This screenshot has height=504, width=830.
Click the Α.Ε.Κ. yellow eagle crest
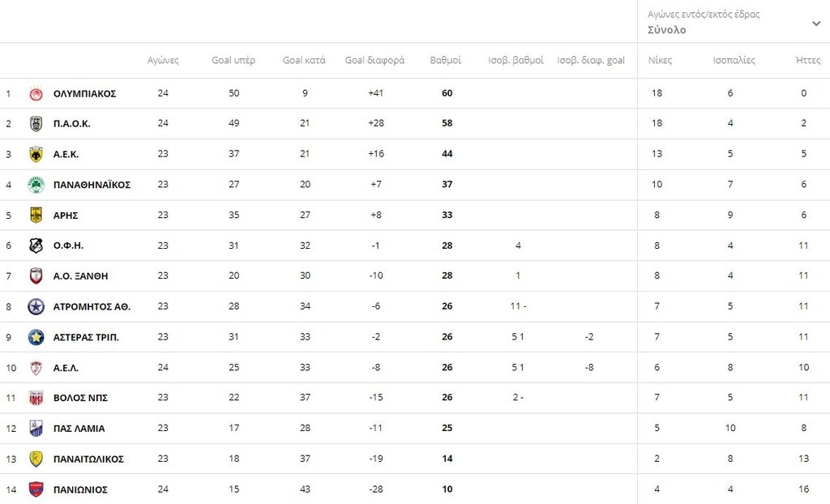click(x=36, y=154)
